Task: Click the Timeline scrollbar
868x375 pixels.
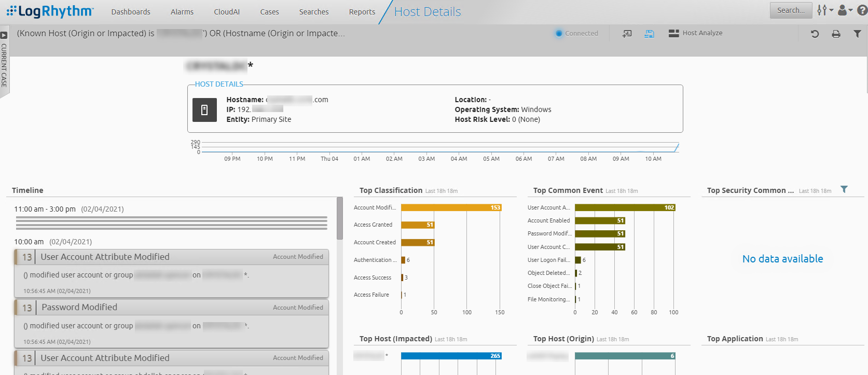Action: [x=340, y=218]
